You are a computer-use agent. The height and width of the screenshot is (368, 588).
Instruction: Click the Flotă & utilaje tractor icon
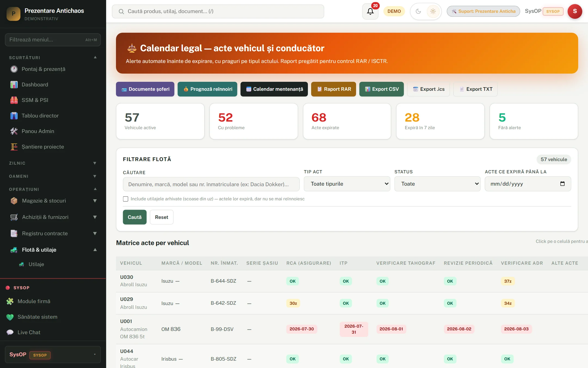pyautogui.click(x=14, y=250)
